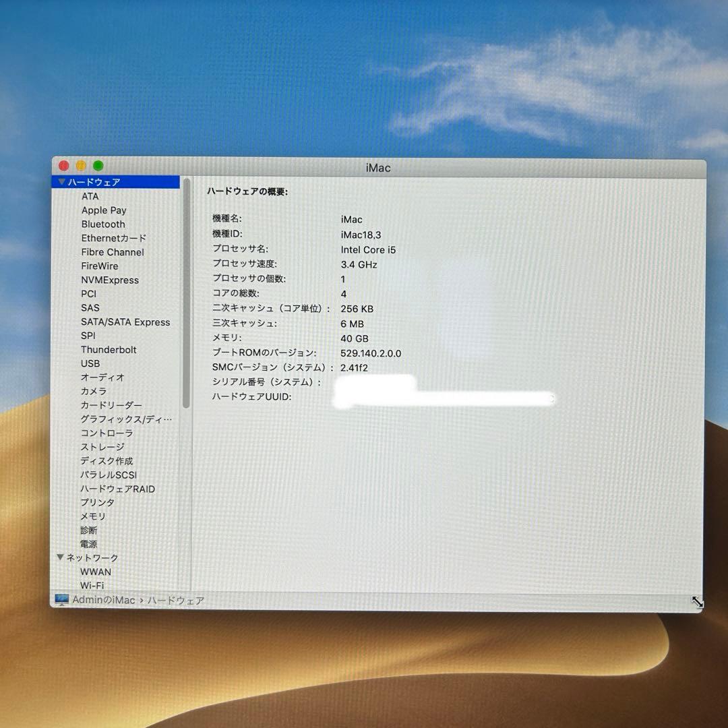Viewport: 728px width, 728px height.
Task: Select ストレージ to view storage details
Action: [x=101, y=447]
